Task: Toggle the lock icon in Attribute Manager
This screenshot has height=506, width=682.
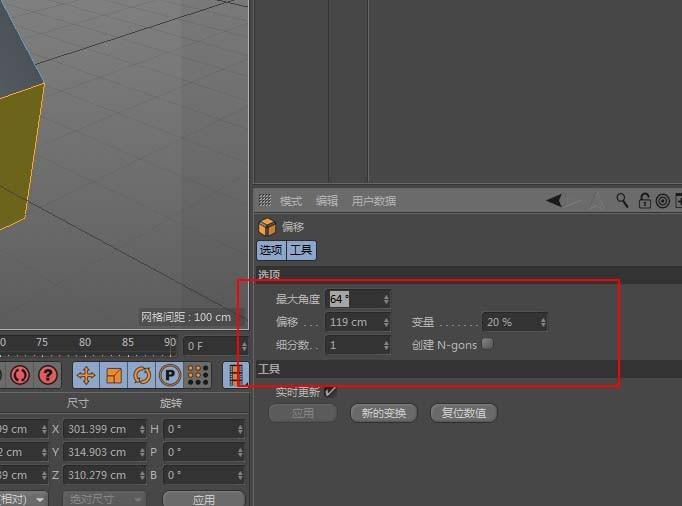Action: point(644,201)
